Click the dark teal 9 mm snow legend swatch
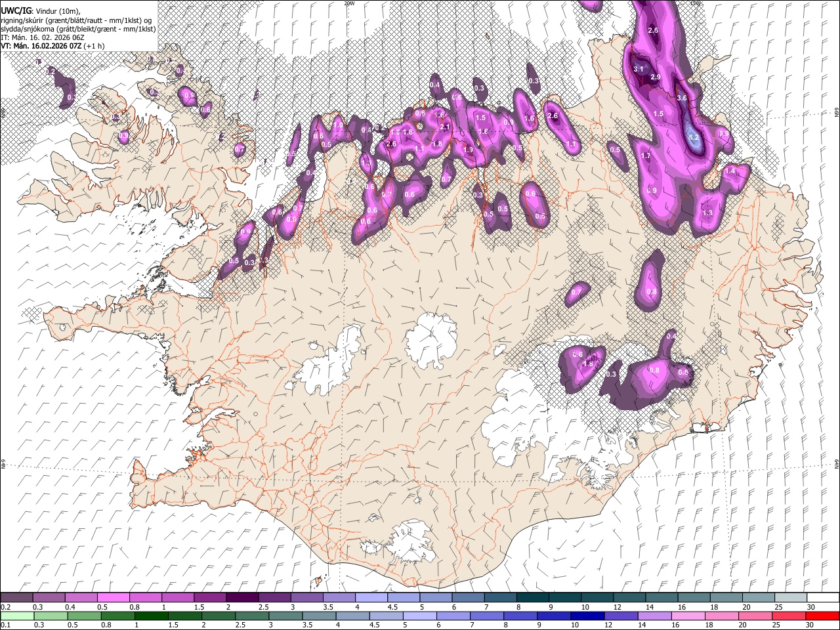840x630 pixels. pos(564,598)
